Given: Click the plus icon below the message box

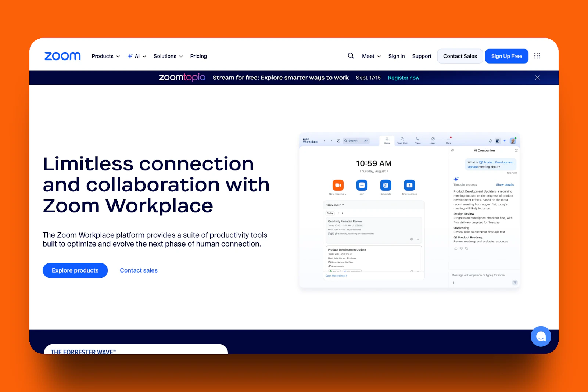Looking at the screenshot, I should (x=453, y=283).
